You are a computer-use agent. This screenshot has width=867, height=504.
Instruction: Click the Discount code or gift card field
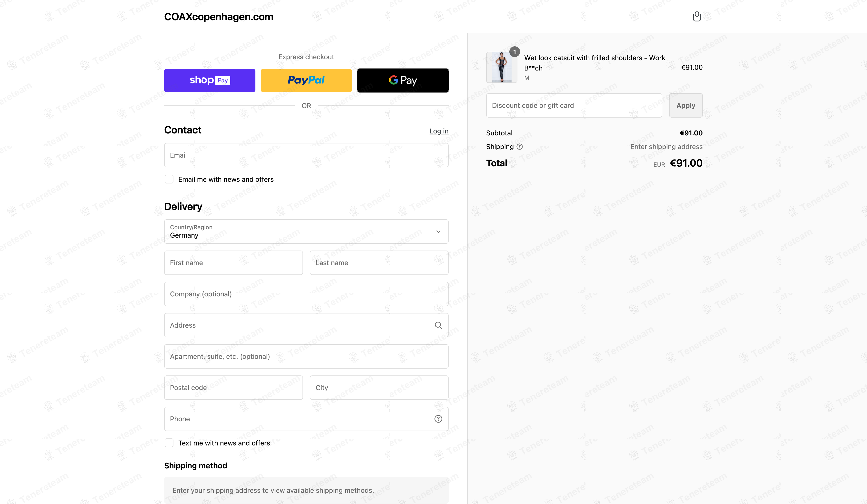click(574, 105)
